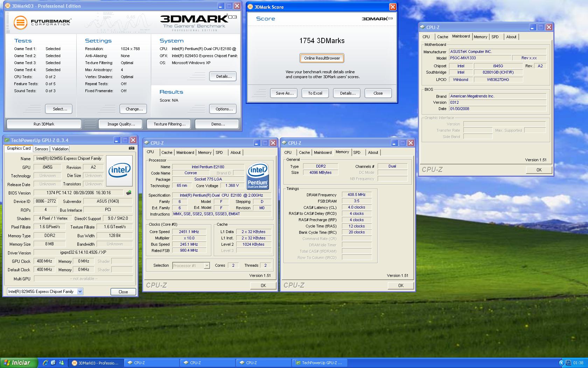Click Save As... in 3DMark Score

pos(284,93)
